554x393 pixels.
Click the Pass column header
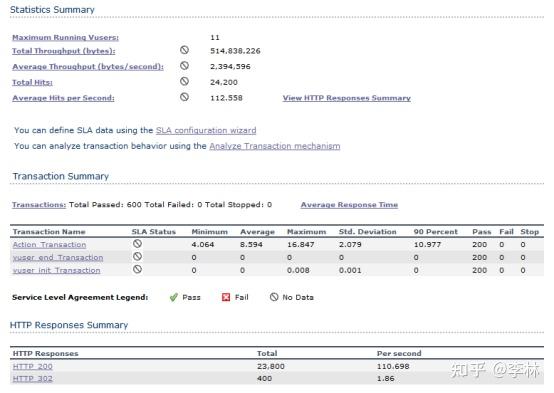pos(482,232)
